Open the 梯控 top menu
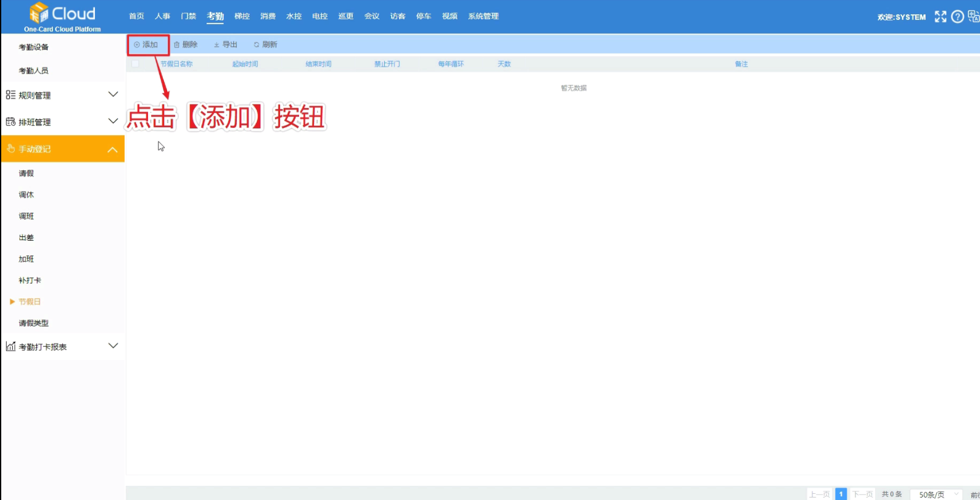Viewport: 980px width, 500px height. click(242, 16)
